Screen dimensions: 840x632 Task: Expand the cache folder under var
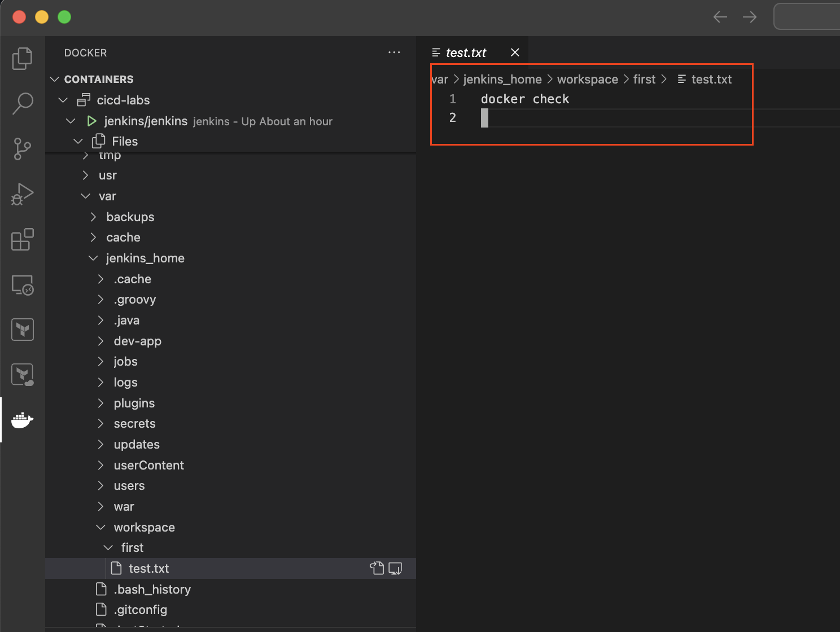pos(93,238)
